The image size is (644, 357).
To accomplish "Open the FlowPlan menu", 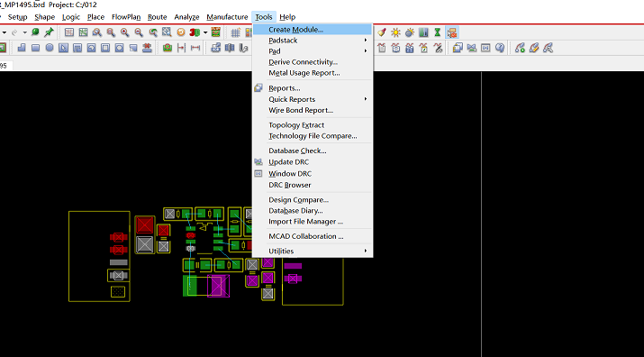I will pyautogui.click(x=126, y=17).
